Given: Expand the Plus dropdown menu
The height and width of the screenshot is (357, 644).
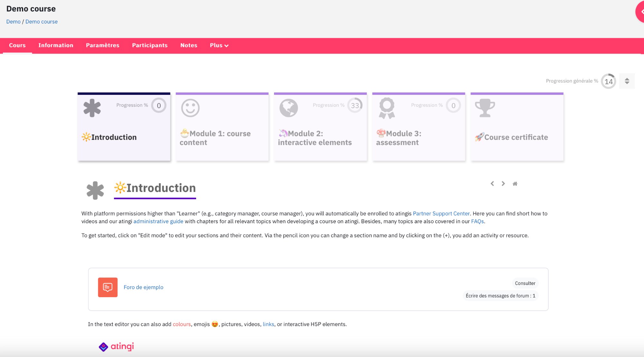Looking at the screenshot, I should [x=219, y=45].
